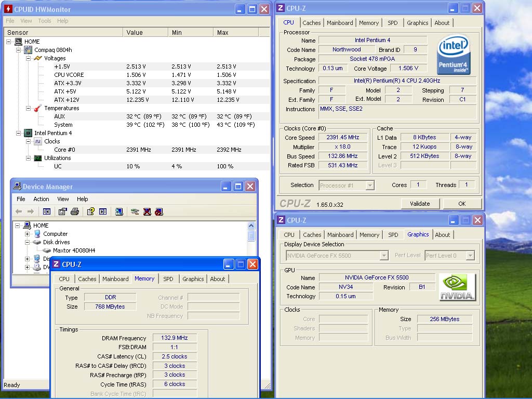Click the Z icon on the CPU-Z Memory window title bar
The image size is (532, 399).
point(56,264)
